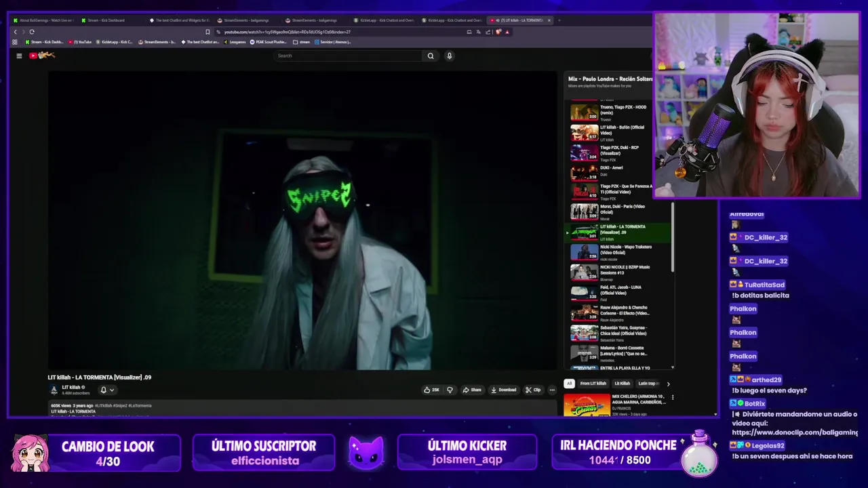
Task: Go to the YouTube home logo
Action: (41, 56)
